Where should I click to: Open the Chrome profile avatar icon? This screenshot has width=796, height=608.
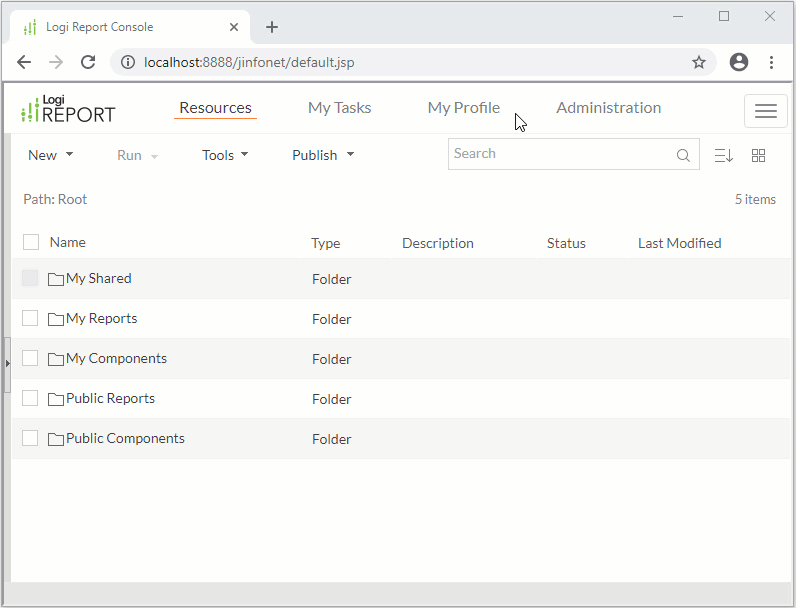(739, 62)
